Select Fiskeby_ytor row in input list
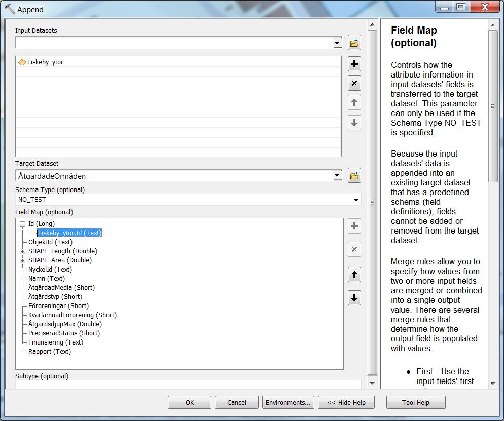 (x=178, y=62)
